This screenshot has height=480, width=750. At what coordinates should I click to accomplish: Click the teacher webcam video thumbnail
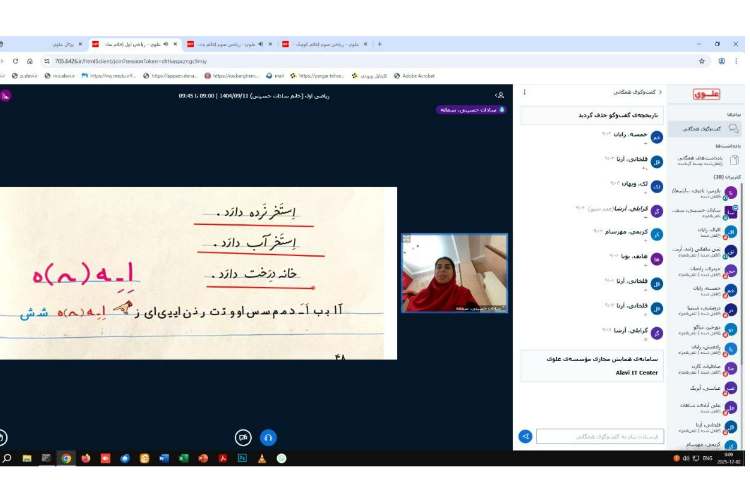pos(454,273)
